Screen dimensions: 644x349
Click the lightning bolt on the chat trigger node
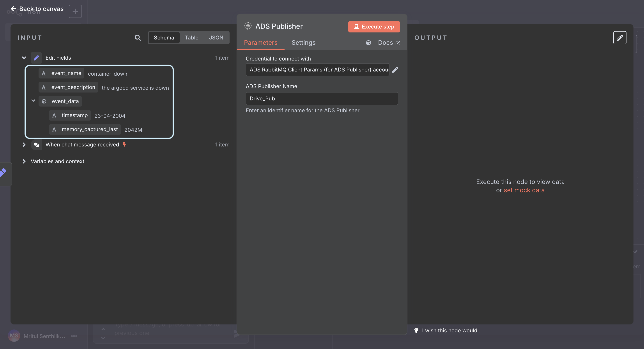click(x=124, y=145)
